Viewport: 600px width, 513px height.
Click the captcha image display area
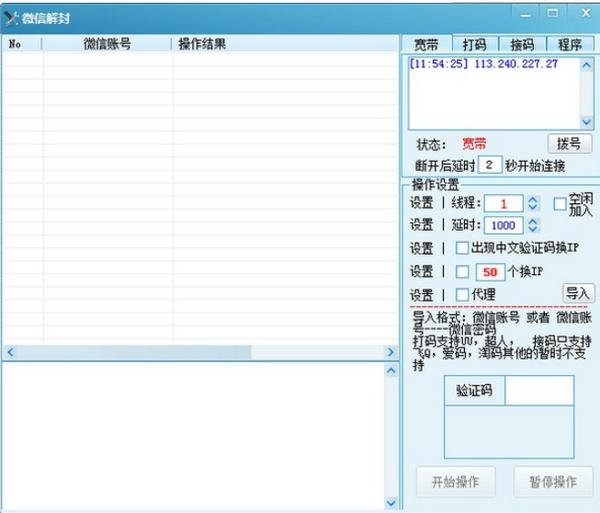509,432
